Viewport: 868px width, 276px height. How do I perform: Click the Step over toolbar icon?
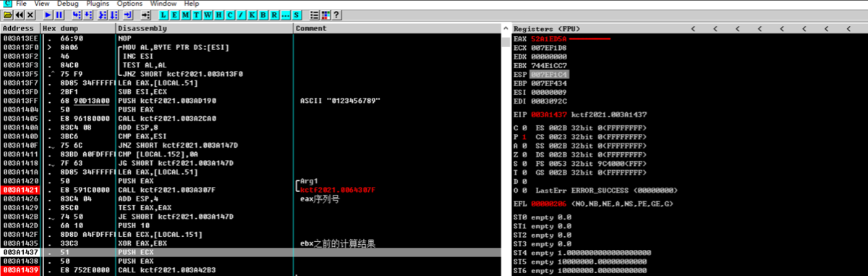click(88, 14)
